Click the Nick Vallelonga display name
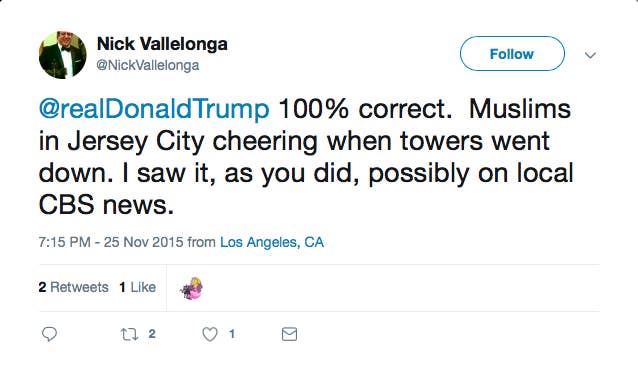 click(162, 44)
